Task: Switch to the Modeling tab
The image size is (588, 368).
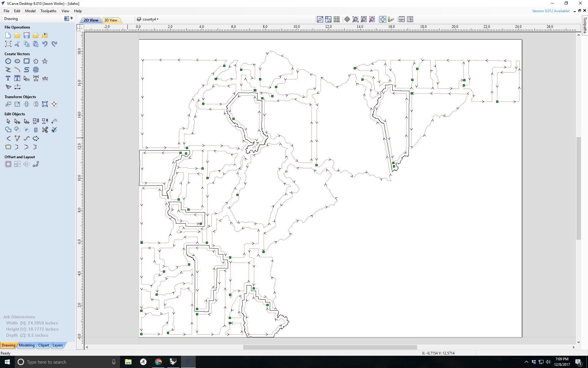Action: pos(27,345)
